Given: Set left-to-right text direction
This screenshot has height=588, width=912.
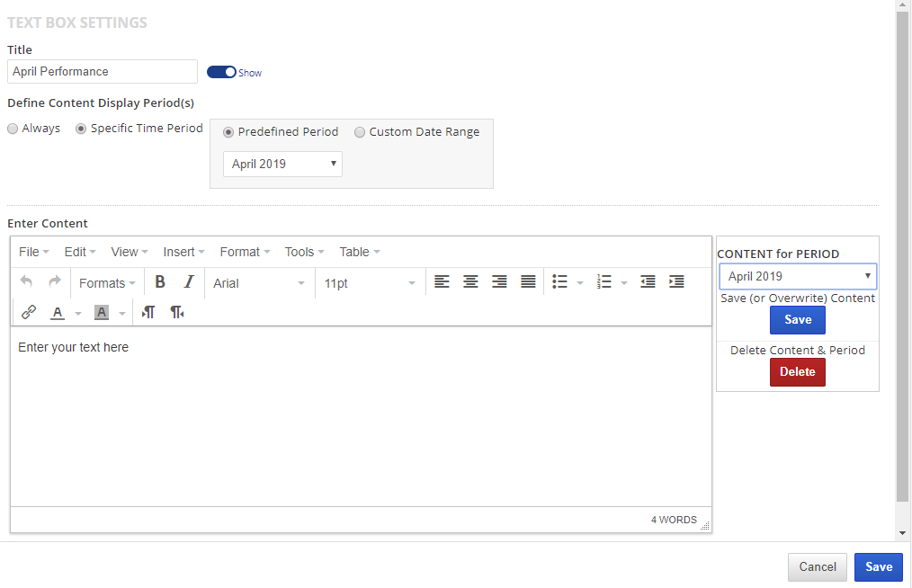Looking at the screenshot, I should pyautogui.click(x=148, y=312).
